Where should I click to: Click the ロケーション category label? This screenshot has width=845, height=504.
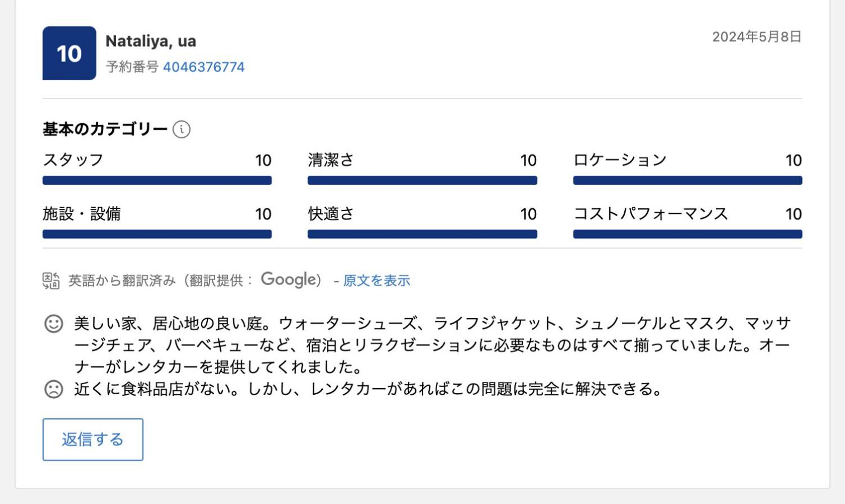click(x=620, y=160)
